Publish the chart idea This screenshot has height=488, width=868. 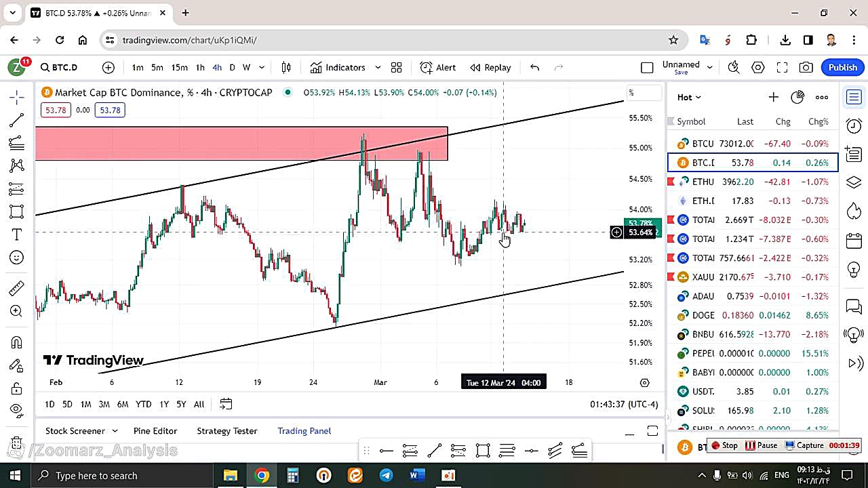point(842,67)
